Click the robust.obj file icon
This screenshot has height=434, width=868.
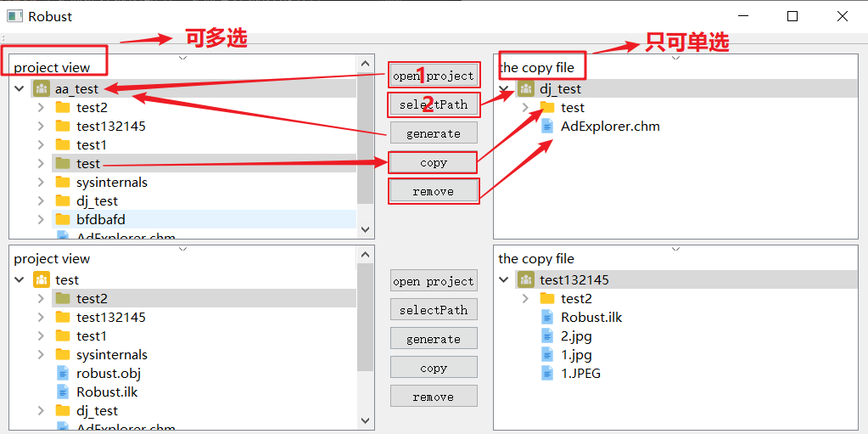[x=63, y=374]
